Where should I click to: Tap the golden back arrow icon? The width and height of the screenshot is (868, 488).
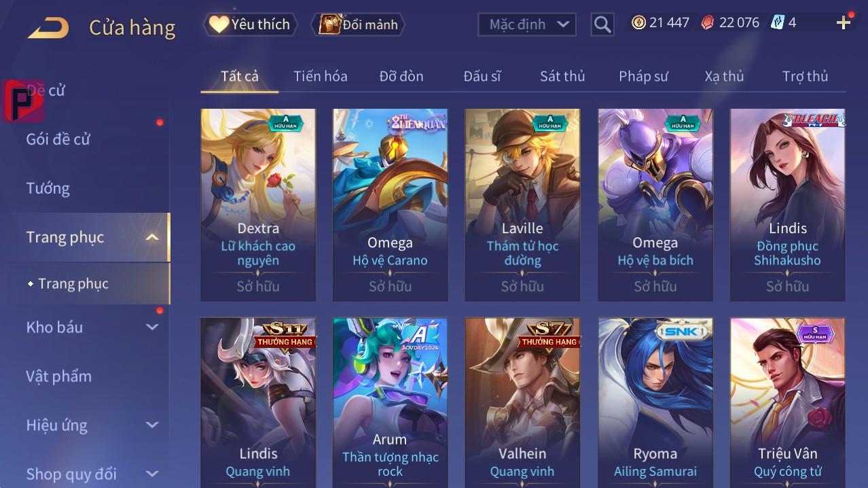49,27
